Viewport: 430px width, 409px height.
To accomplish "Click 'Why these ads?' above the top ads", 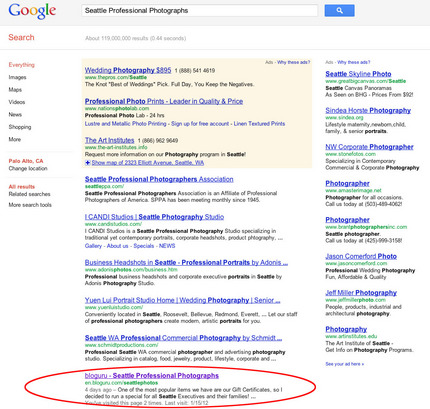I will pyautogui.click(x=293, y=62).
